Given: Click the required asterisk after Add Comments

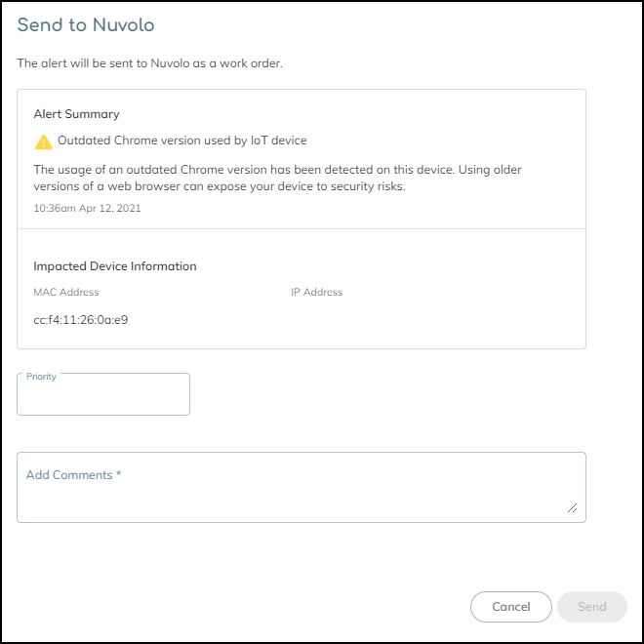Looking at the screenshot, I should pos(118,474).
